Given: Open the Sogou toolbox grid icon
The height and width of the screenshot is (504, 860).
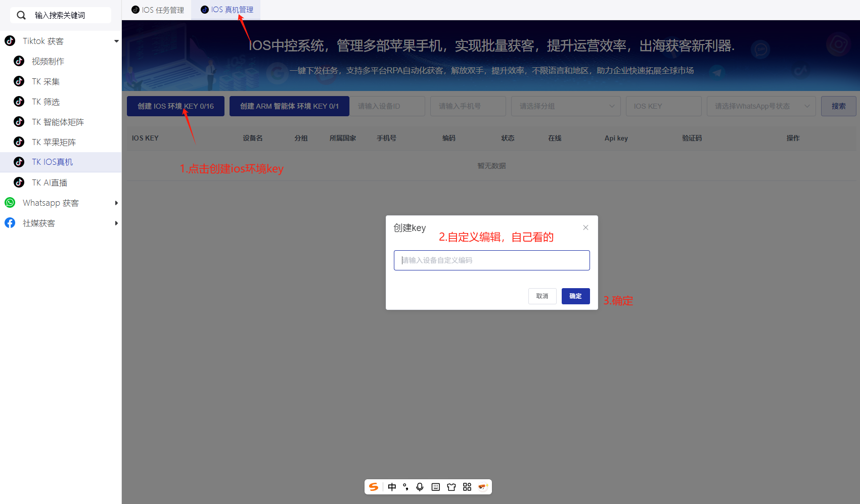Looking at the screenshot, I should point(467,487).
